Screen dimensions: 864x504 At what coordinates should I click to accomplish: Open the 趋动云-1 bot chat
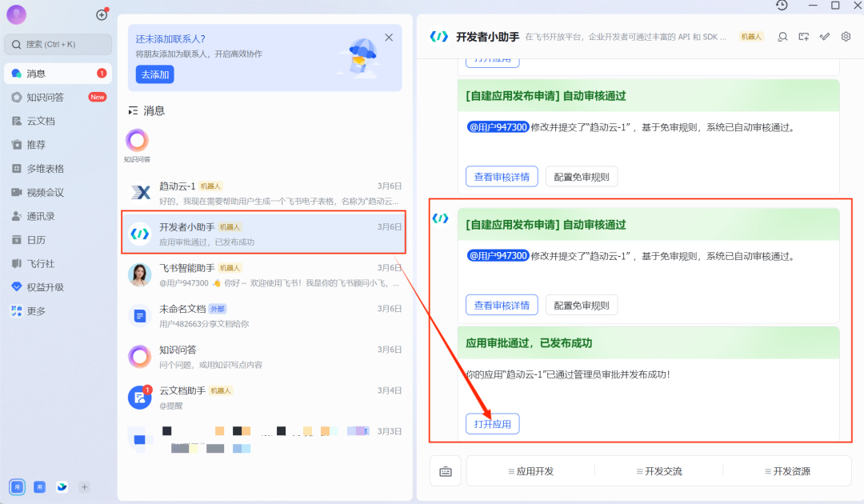coord(265,193)
